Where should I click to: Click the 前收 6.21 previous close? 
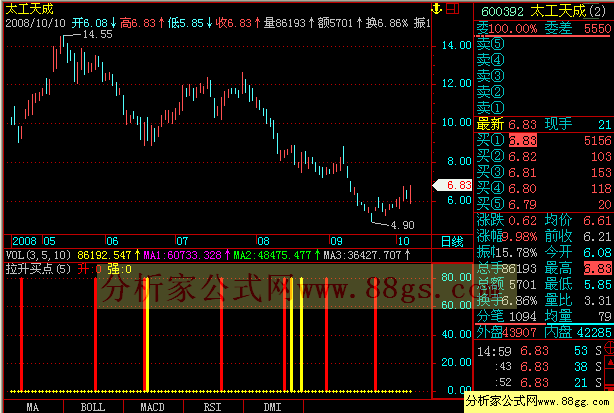[578, 236]
